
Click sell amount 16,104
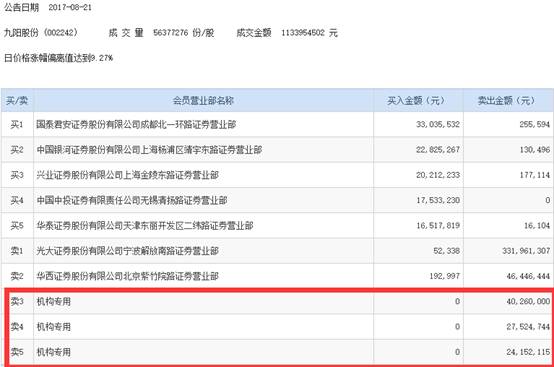pyautogui.click(x=537, y=225)
